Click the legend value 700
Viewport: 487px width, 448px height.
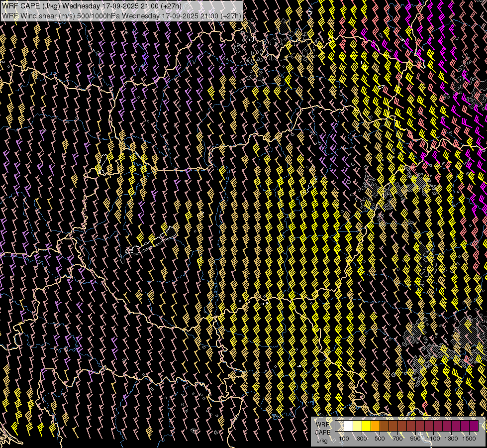click(397, 439)
